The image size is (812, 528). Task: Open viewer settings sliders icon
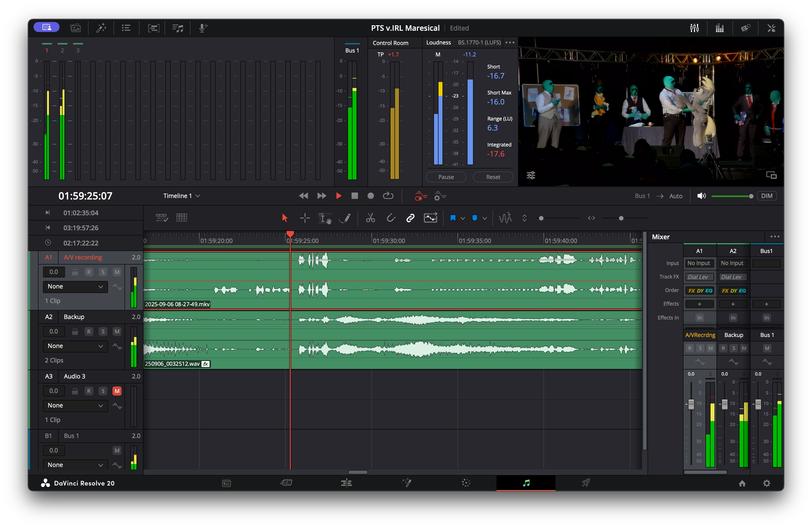[x=531, y=175]
